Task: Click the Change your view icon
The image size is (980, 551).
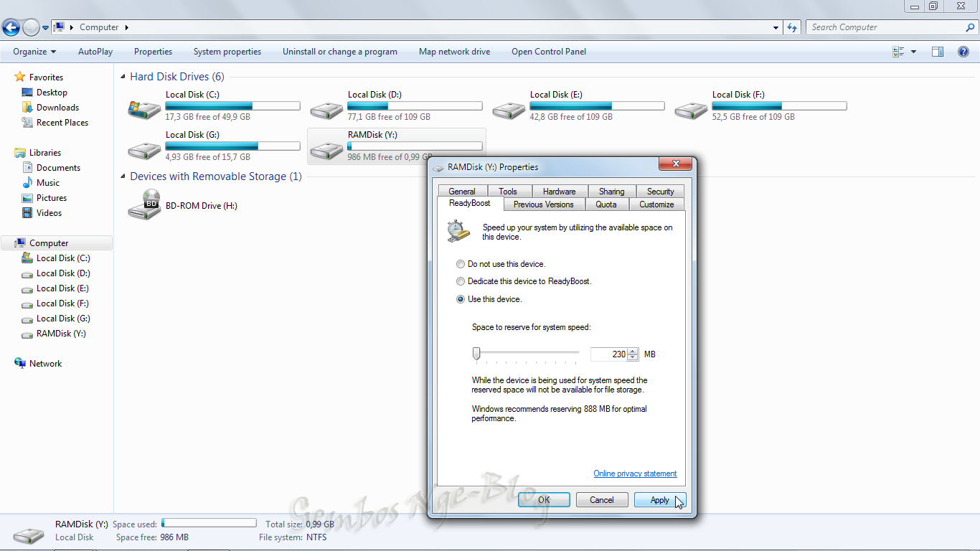Action: click(898, 52)
